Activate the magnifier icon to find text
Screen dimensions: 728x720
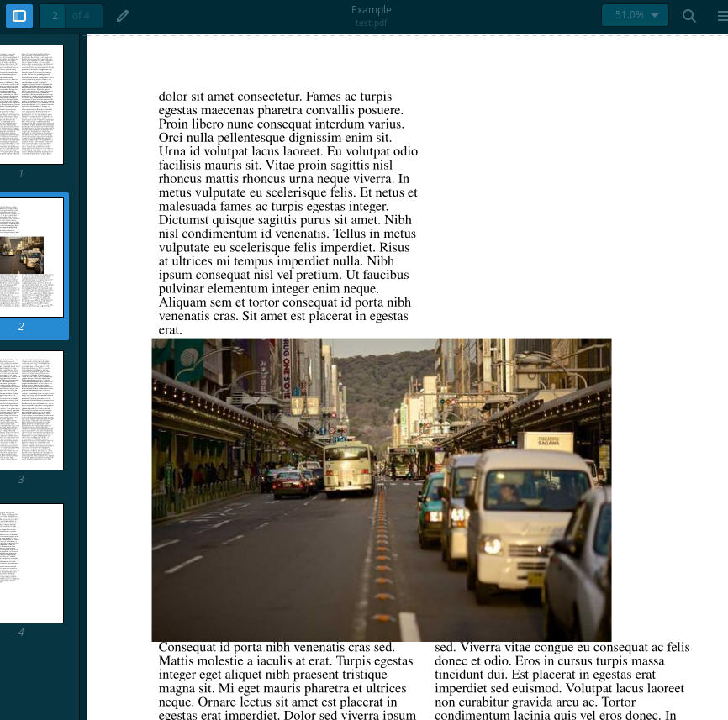[x=688, y=15]
